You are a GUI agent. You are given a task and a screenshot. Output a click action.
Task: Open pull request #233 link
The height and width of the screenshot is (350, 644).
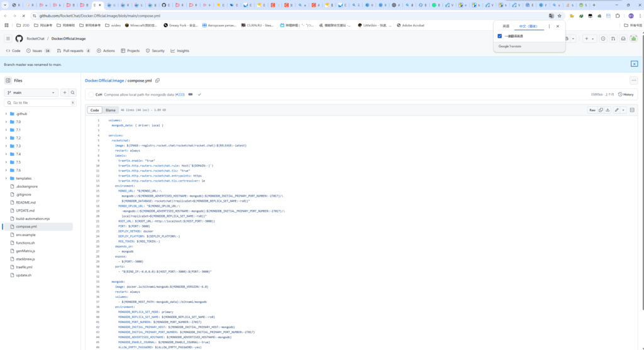pos(180,94)
